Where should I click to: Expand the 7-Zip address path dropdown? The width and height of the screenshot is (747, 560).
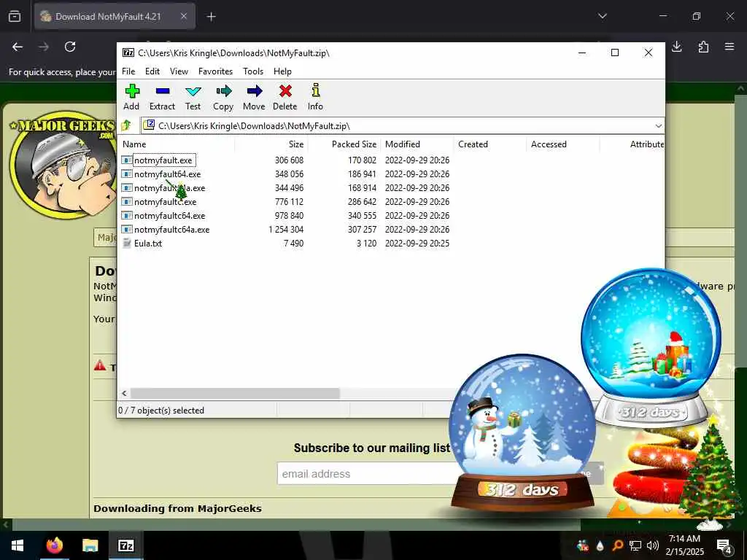(659, 125)
